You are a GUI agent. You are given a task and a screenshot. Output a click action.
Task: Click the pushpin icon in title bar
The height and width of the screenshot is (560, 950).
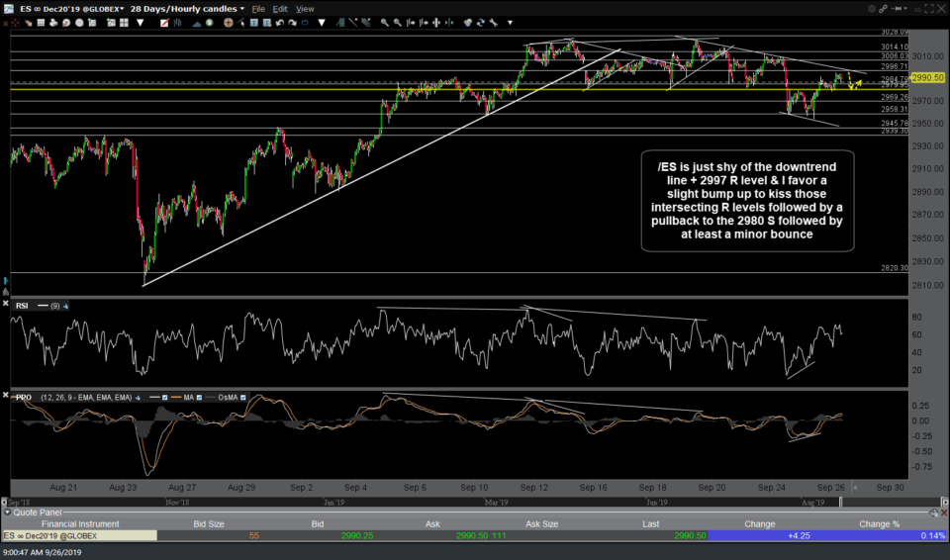pyautogui.click(x=897, y=9)
